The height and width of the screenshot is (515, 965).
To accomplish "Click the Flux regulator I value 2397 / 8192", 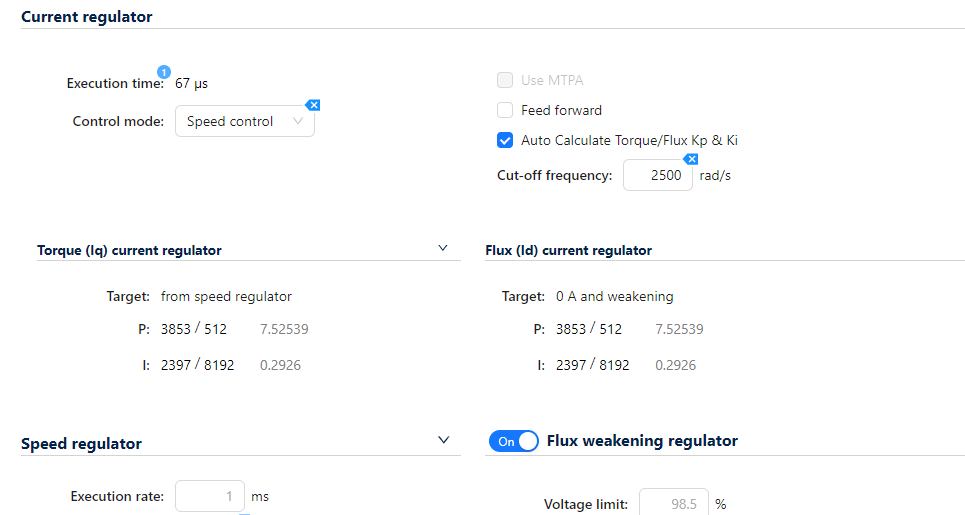I will 593,365.
